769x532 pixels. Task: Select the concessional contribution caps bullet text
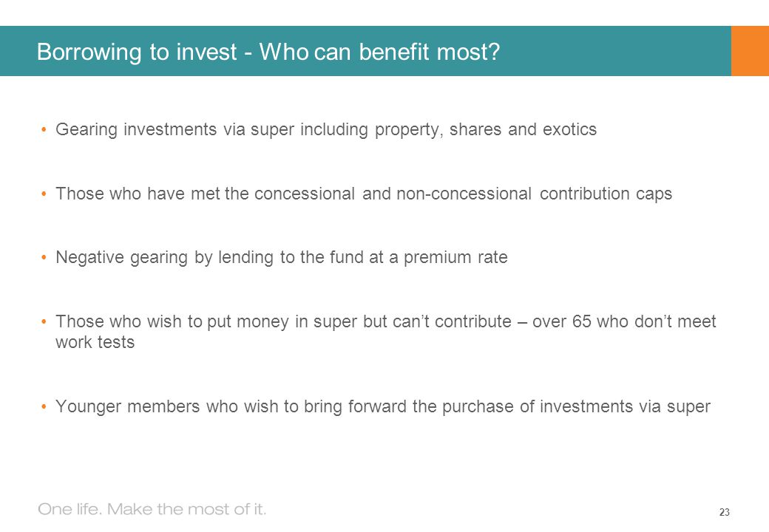(x=363, y=194)
